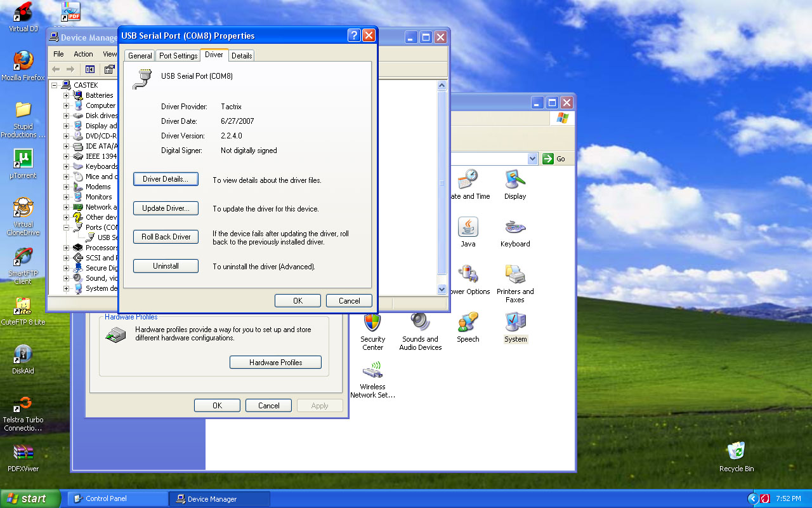Viewport: 812px width, 508px height.
Task: Expand the Modems tree node
Action: 66,187
